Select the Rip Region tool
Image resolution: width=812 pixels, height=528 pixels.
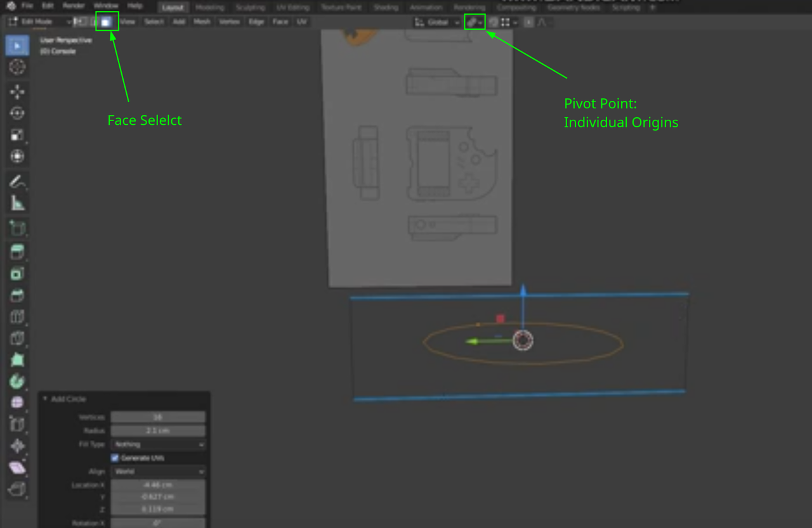17,489
